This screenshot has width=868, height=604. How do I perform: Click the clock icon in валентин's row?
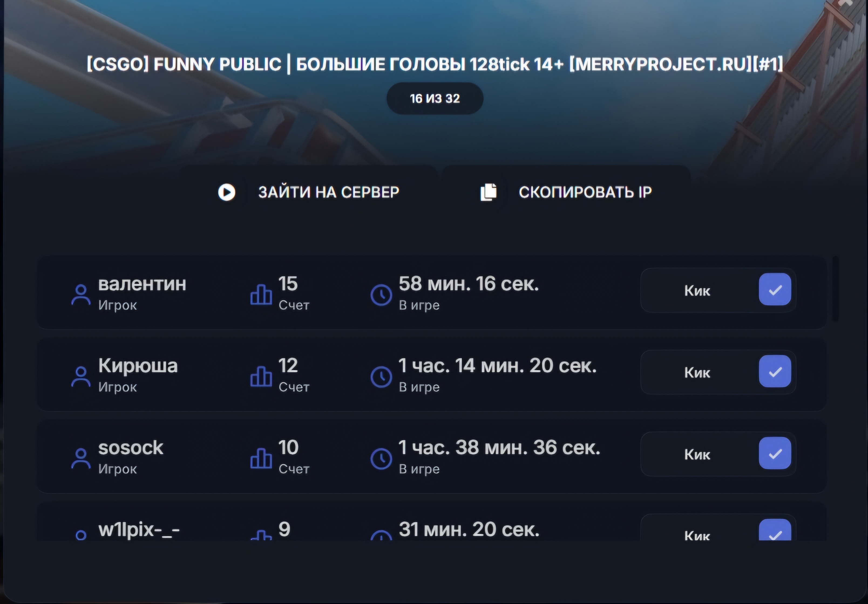(381, 295)
